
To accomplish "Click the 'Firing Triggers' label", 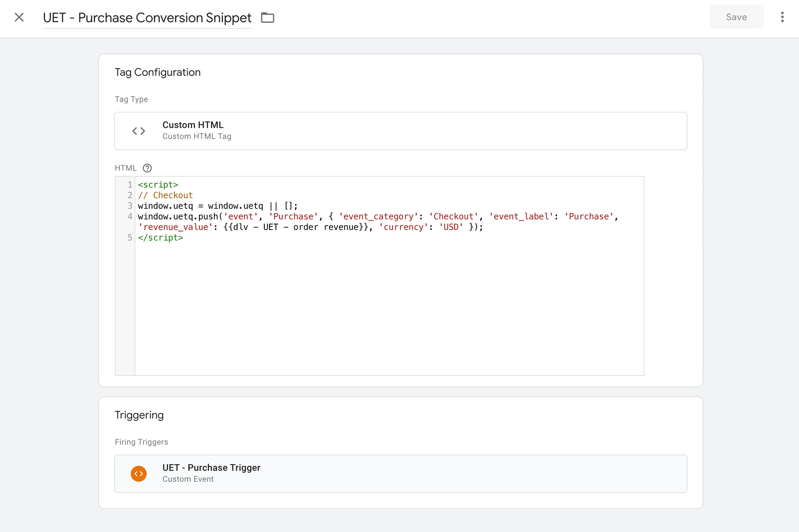I will (141, 442).
